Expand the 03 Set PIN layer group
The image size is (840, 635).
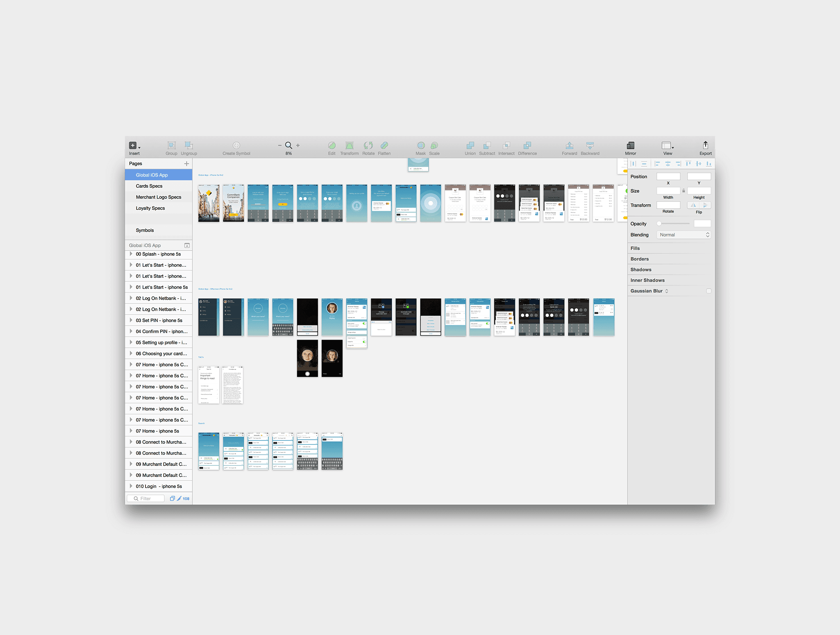pos(131,320)
